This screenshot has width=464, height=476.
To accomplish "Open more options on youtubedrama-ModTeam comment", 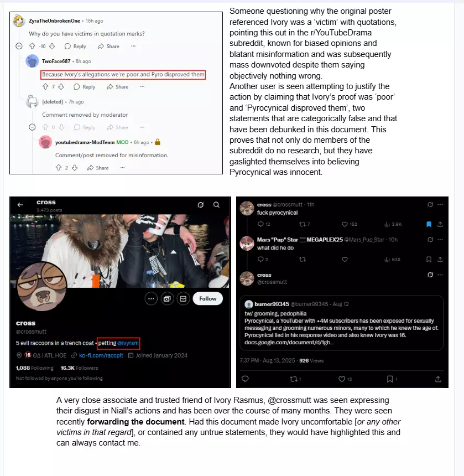I will click(123, 168).
